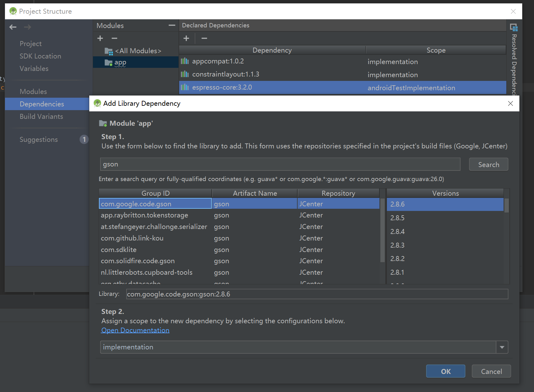The image size is (534, 392).
Task: Choose version 2.8.4
Action: 445,231
